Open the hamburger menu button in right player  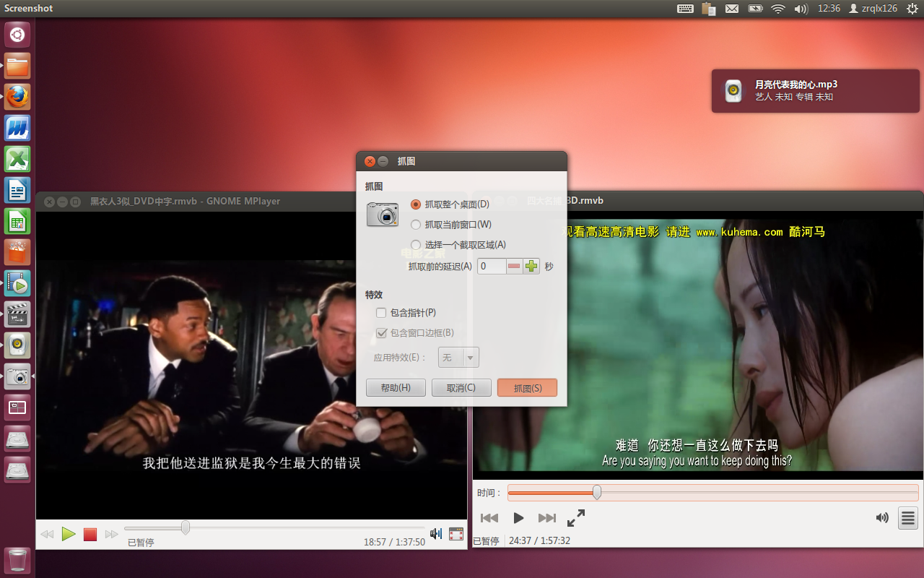pyautogui.click(x=908, y=517)
